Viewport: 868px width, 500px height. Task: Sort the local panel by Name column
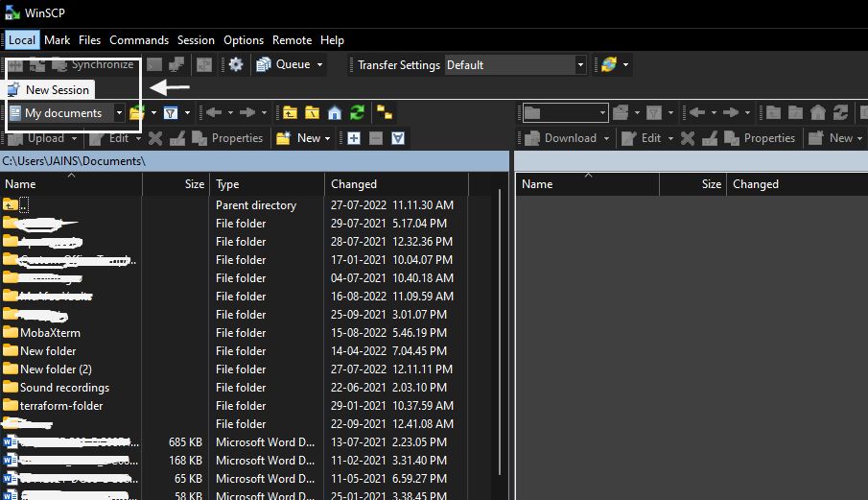(x=71, y=184)
